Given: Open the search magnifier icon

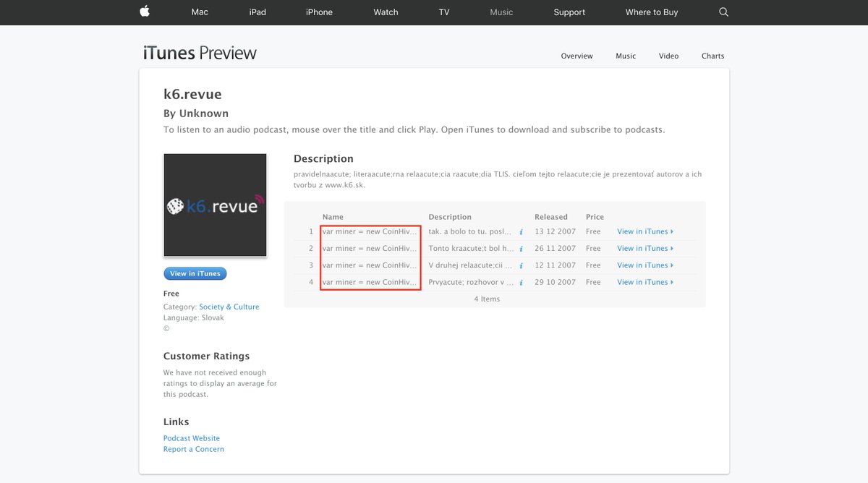Looking at the screenshot, I should pyautogui.click(x=724, y=12).
